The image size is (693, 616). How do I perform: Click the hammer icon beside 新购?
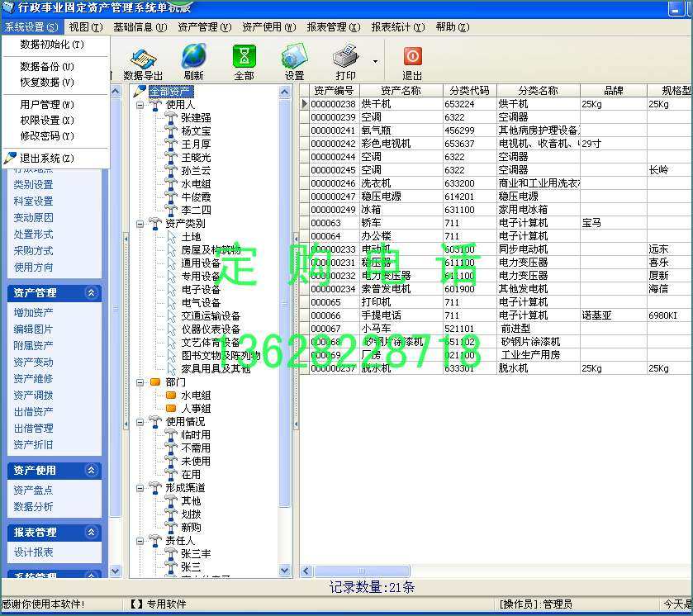[x=171, y=527]
